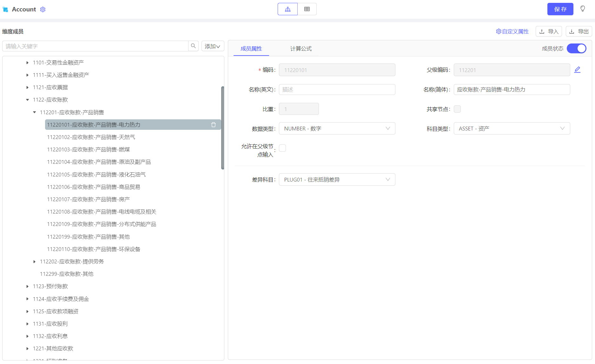
Task: Click the settings gear next to Account
Action: (43, 10)
